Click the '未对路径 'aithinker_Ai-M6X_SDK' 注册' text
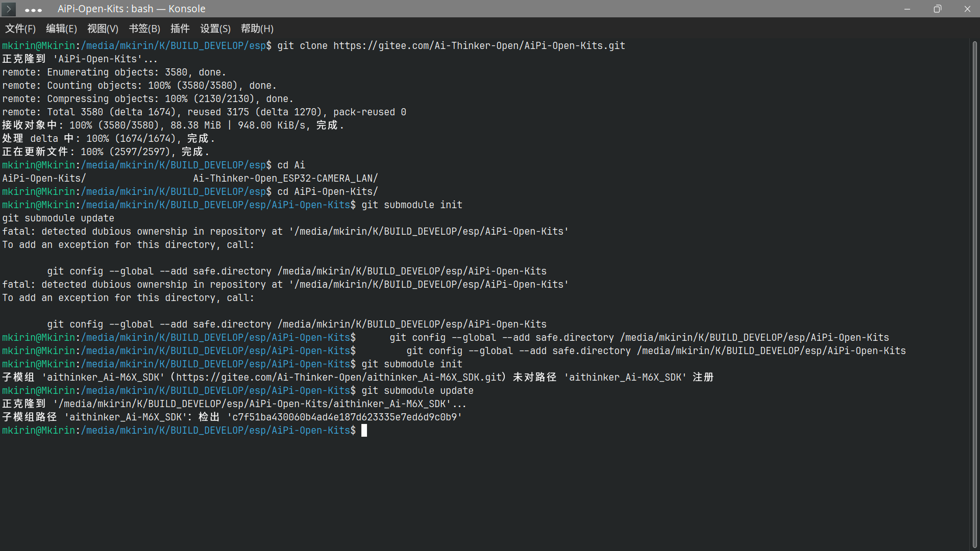The height and width of the screenshot is (551, 980). tap(613, 378)
